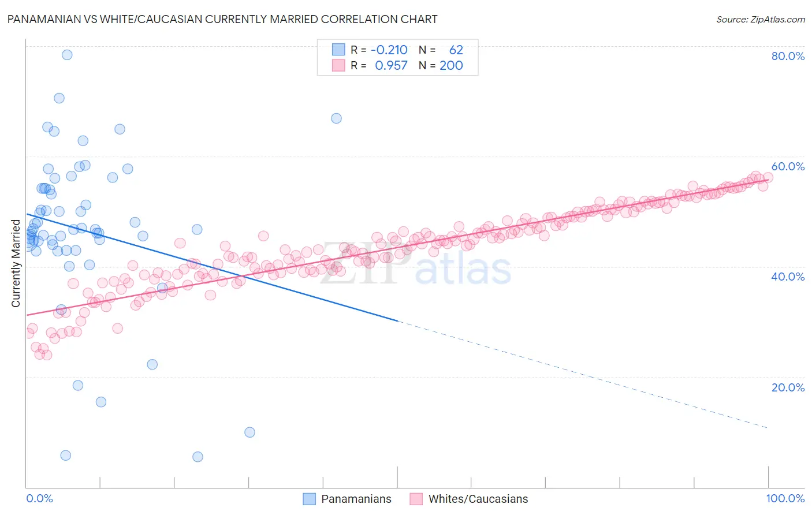Viewport: 812px width, 515px height.
Task: Select the isolated blue point near 67%
Action: [x=336, y=118]
